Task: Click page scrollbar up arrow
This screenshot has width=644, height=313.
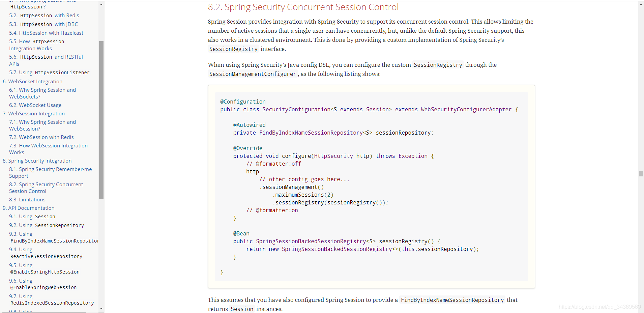Action: point(641,5)
